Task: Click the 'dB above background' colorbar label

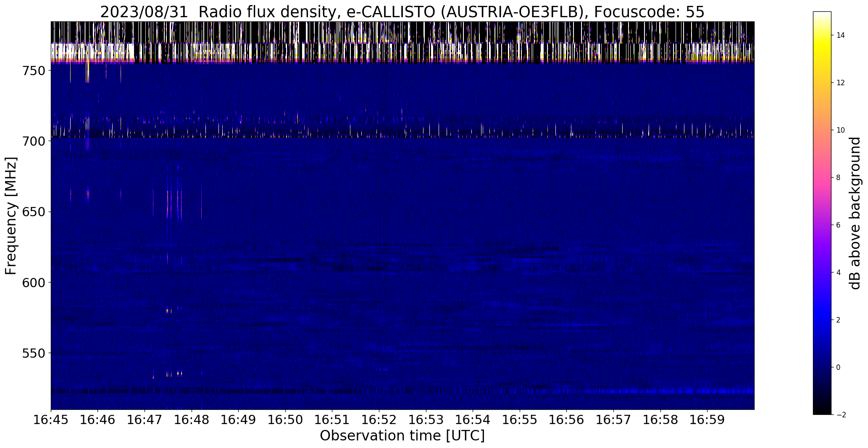Action: pyautogui.click(x=855, y=213)
